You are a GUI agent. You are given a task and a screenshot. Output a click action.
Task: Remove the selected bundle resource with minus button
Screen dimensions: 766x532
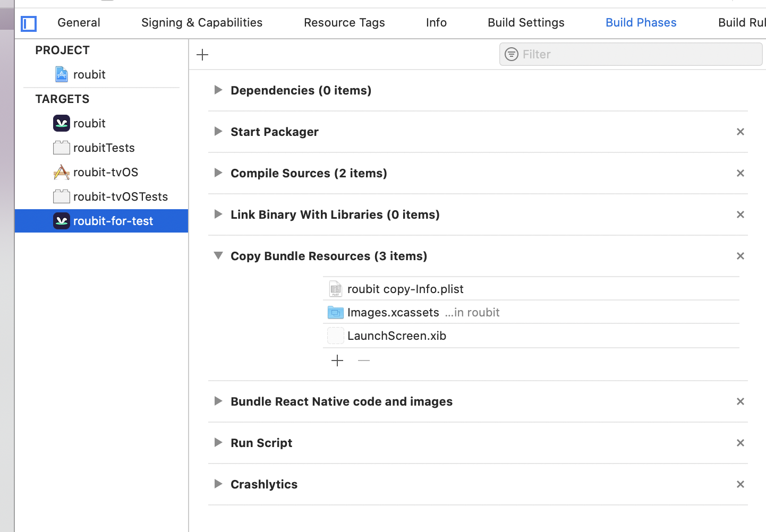[x=364, y=361]
